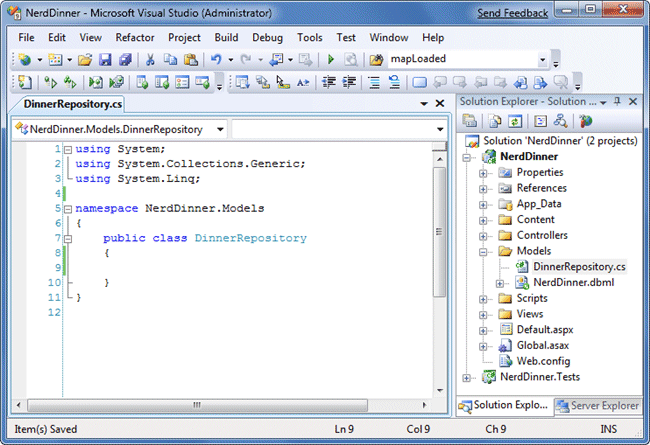Click the Navigate Backward icon
The height and width of the screenshot is (445, 650).
click(276, 60)
